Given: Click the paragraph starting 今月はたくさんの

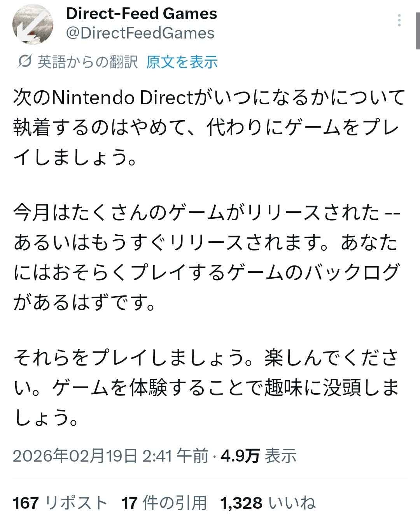Looking at the screenshot, I should [206, 257].
